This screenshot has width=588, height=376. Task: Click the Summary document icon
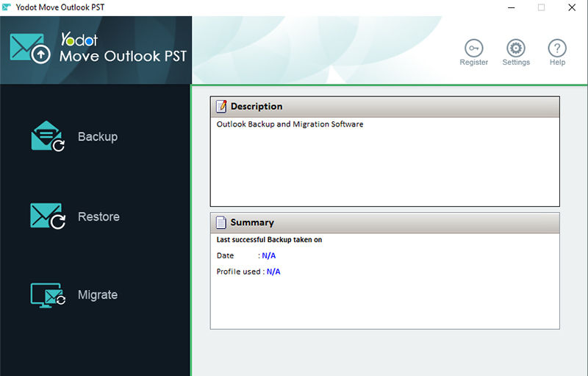pos(221,222)
